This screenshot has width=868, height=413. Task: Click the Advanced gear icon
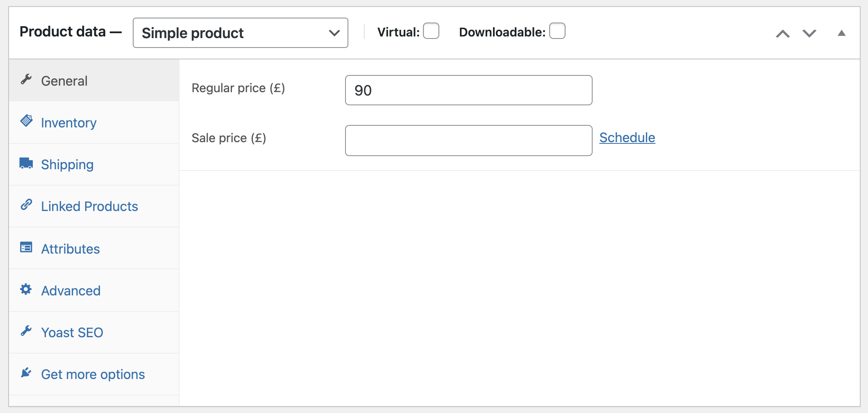click(x=26, y=289)
